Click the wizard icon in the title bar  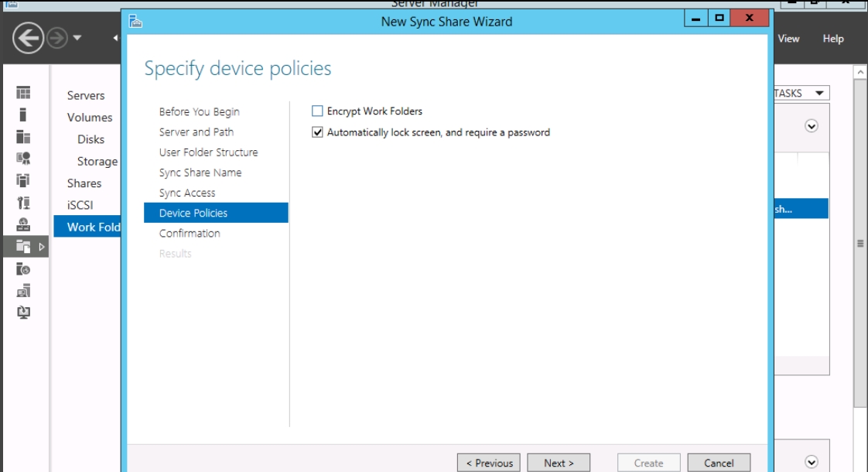tap(135, 22)
